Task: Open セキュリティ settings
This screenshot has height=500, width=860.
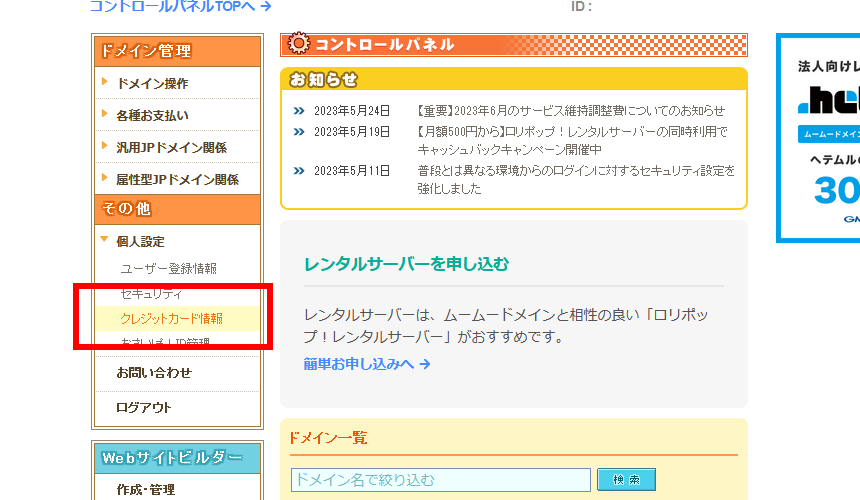Action: (x=151, y=294)
